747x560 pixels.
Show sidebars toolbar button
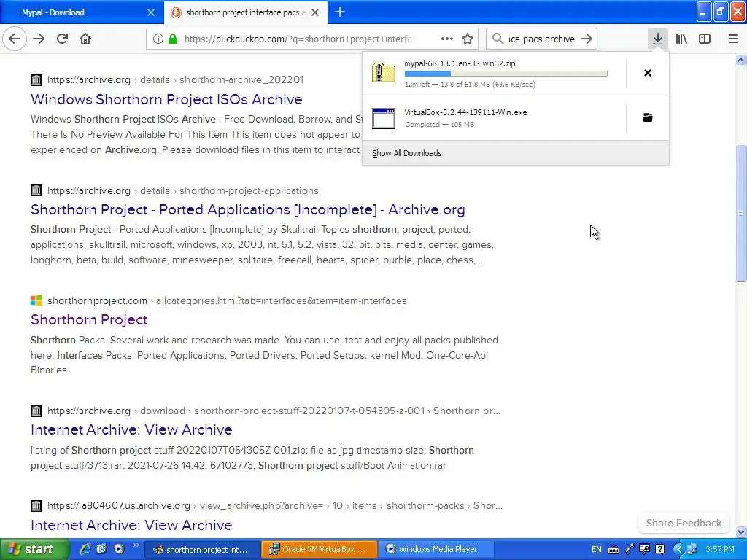tap(705, 39)
